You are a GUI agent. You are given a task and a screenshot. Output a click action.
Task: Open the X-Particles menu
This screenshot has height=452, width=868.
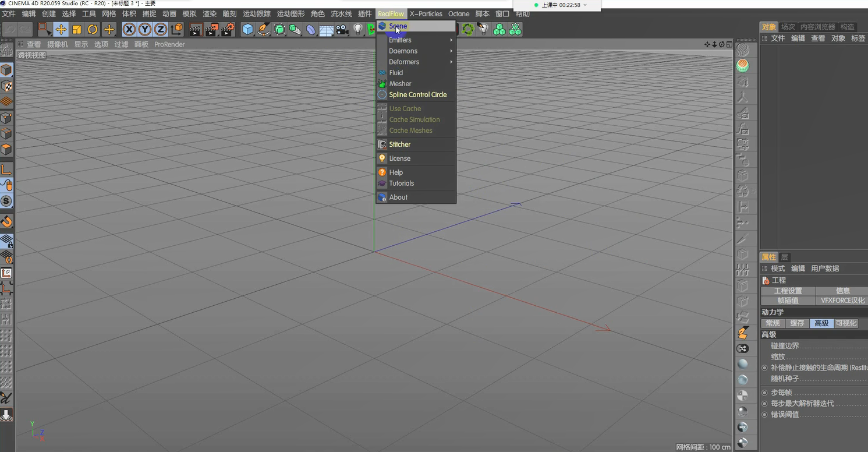tap(426, 14)
